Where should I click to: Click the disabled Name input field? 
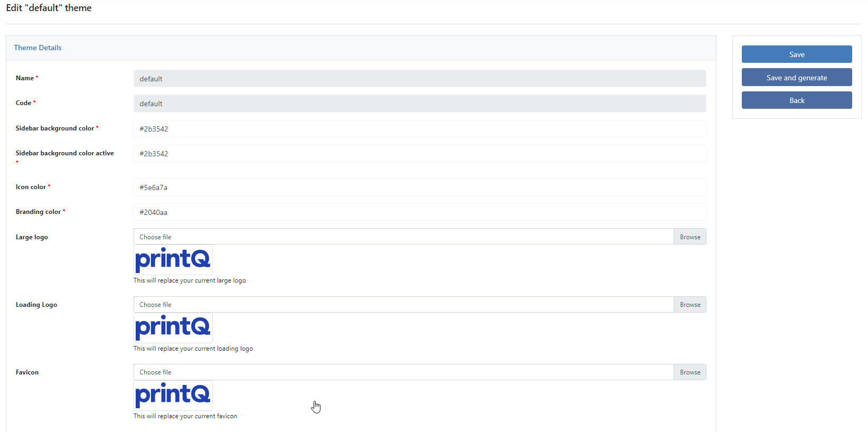420,79
